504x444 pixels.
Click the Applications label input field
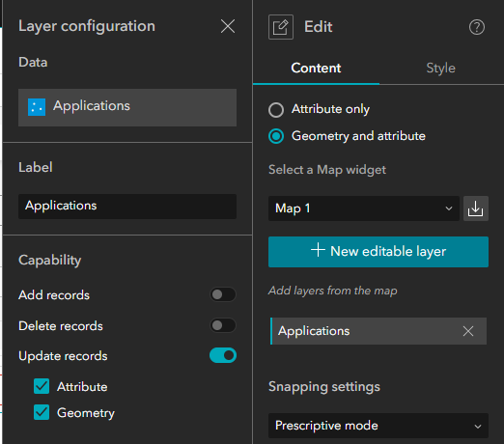(127, 207)
